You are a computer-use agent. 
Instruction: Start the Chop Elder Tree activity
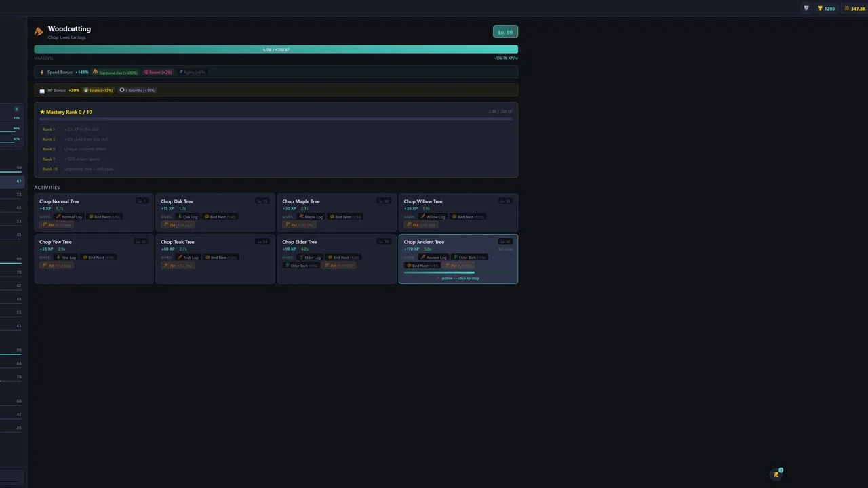[336, 259]
